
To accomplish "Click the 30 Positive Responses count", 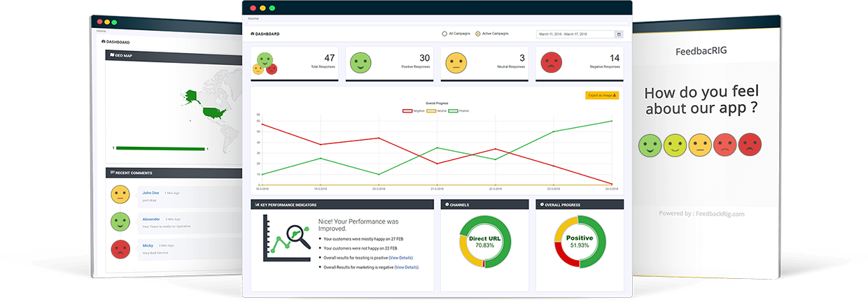I will (x=425, y=58).
